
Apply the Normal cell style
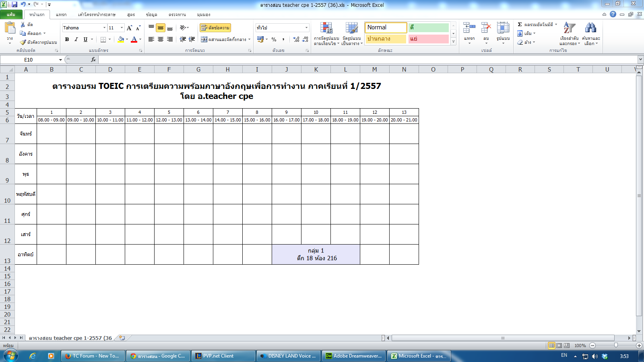point(386,27)
